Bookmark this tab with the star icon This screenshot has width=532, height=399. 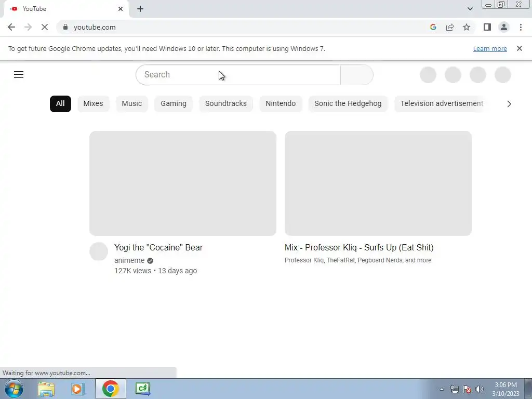[467, 27]
